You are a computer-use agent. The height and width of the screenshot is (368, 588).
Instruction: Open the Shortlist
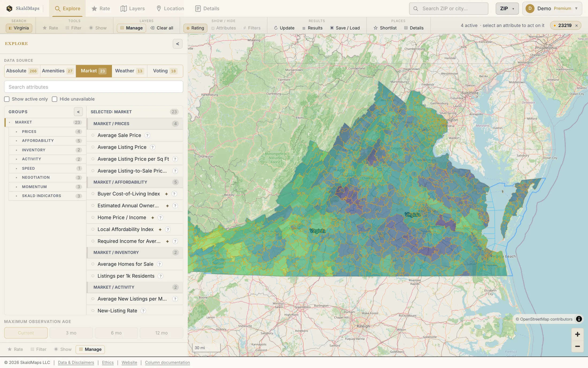pyautogui.click(x=385, y=28)
